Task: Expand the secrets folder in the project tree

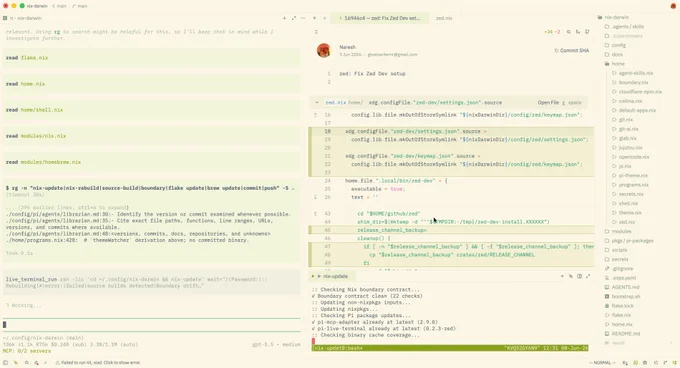Action: (616, 259)
